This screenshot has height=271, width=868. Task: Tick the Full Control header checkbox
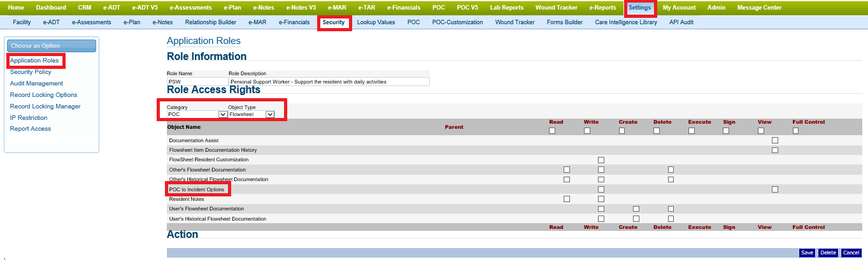pyautogui.click(x=795, y=131)
